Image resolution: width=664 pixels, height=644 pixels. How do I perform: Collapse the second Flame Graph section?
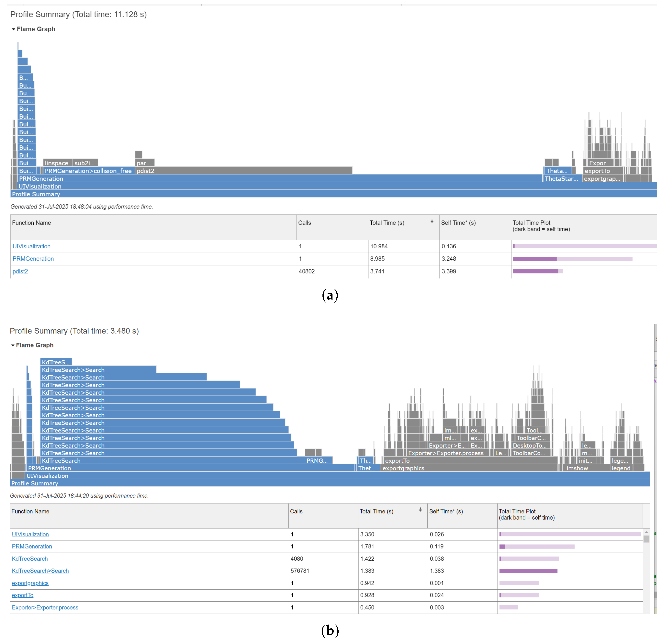tap(13, 345)
